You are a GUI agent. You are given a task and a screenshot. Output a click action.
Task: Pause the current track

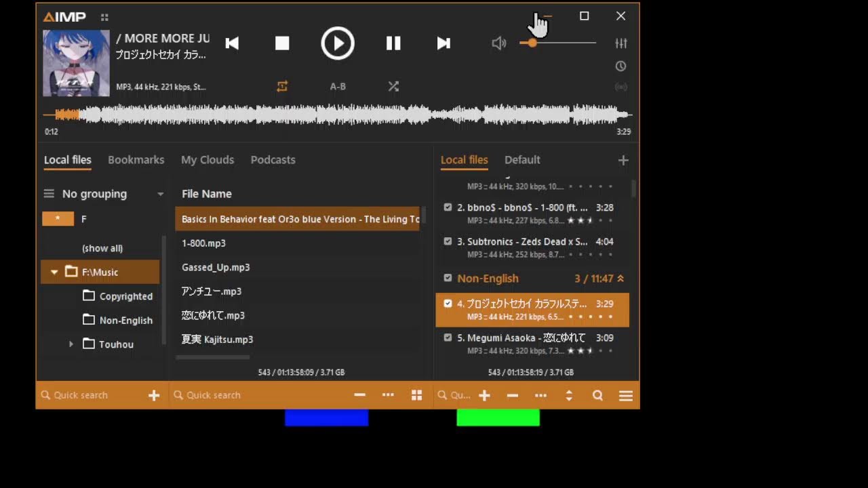(x=393, y=43)
